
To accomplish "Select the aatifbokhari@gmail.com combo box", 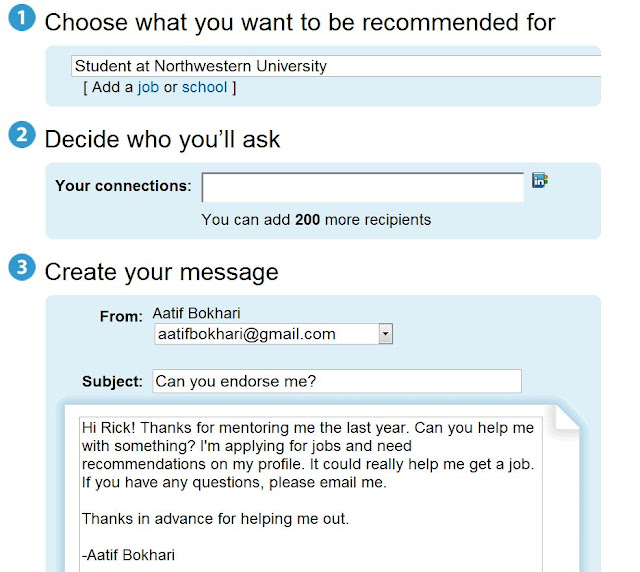I will click(273, 334).
